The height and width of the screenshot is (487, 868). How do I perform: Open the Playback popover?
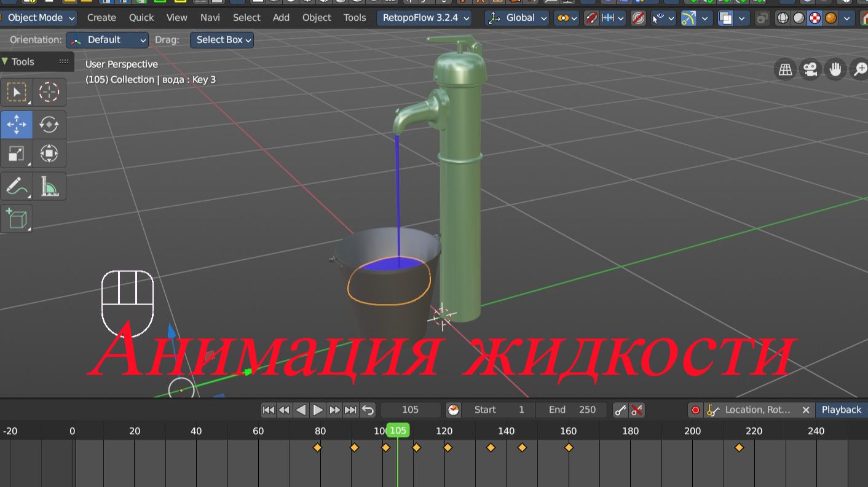842,410
